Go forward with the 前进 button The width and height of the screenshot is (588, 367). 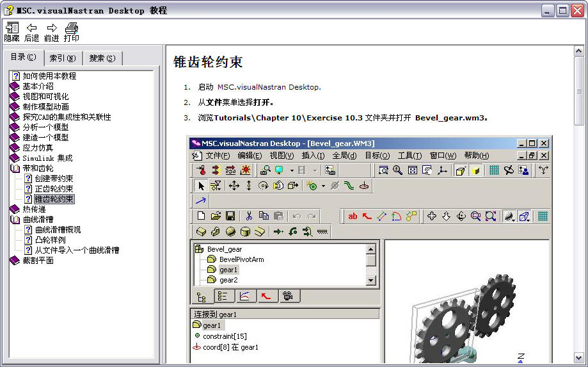pos(51,31)
